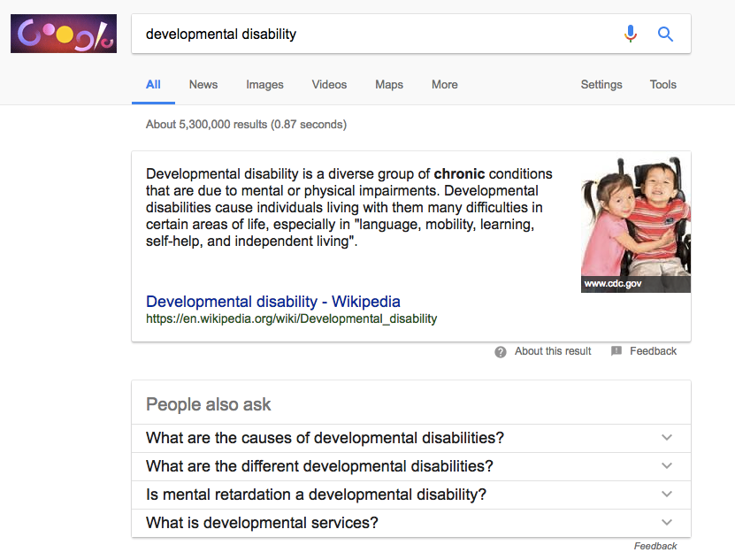This screenshot has width=735, height=560.
Task: Click the cdc.gov children thumbnail image
Action: click(x=635, y=225)
